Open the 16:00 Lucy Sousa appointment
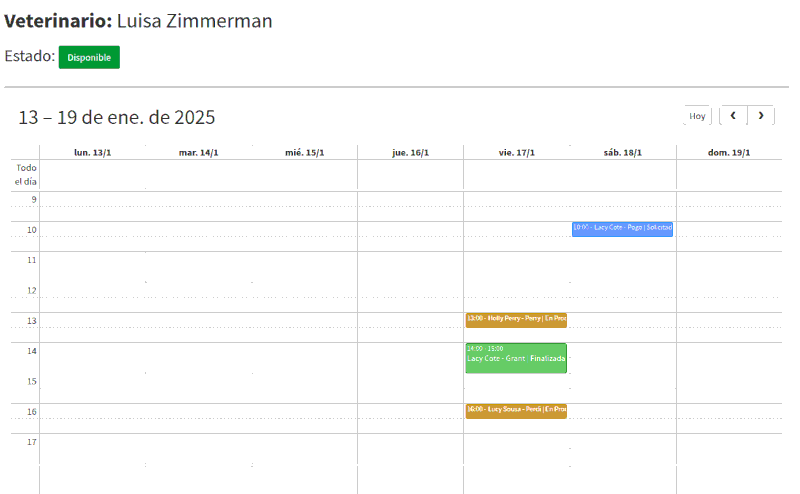The height and width of the screenshot is (494, 800). pyautogui.click(x=516, y=410)
